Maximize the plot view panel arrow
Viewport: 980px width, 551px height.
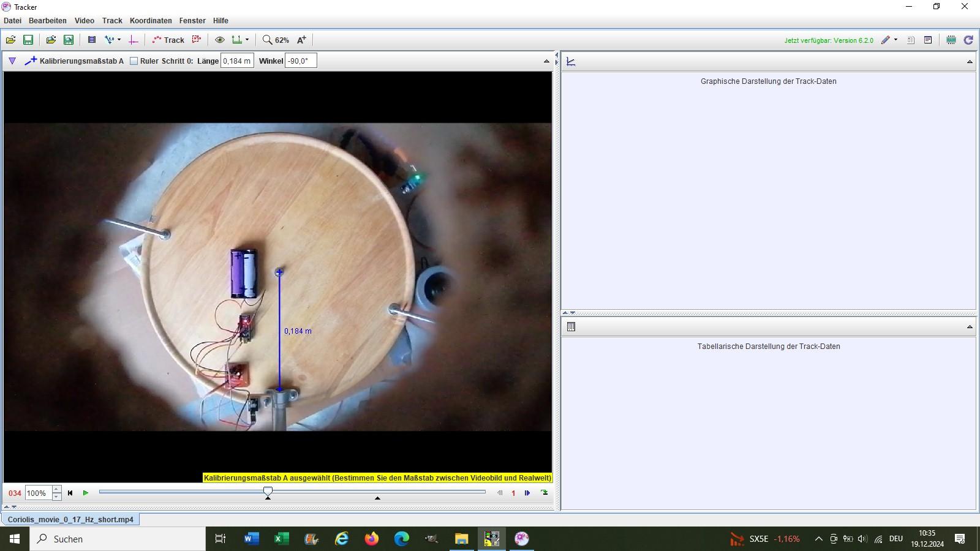pos(970,62)
